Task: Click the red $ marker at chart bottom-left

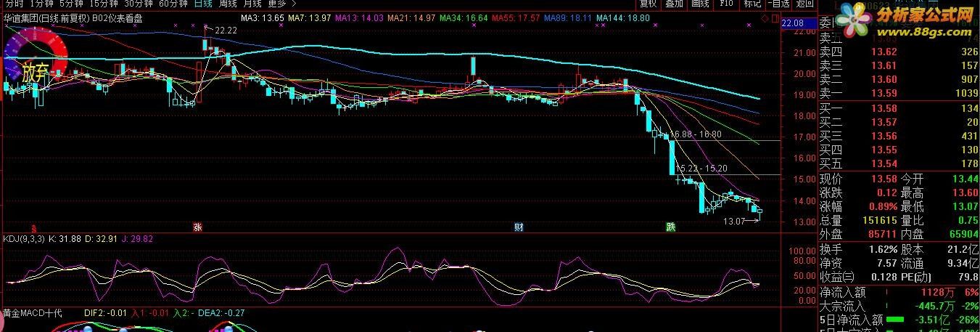Action: coord(33,227)
